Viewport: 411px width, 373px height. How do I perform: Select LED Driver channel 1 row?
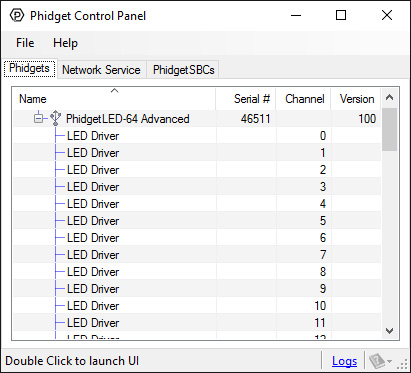(x=197, y=153)
